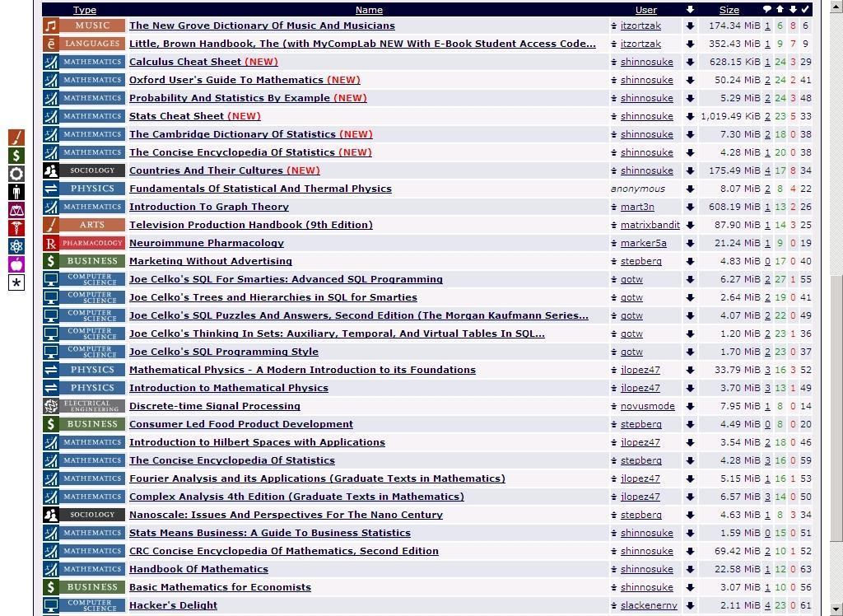Screen dimensions: 843x616
Task: Download Hacker's Delight using its arrow icon
Action: 691,605
